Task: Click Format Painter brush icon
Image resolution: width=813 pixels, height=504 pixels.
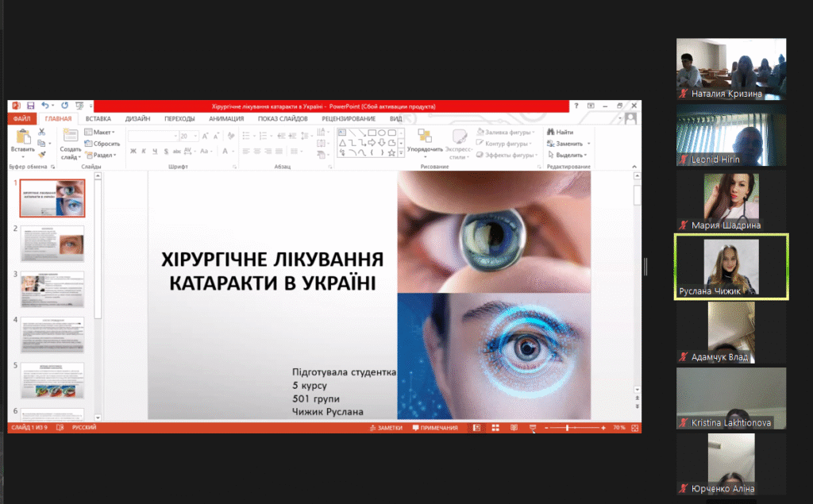Action: (42, 155)
